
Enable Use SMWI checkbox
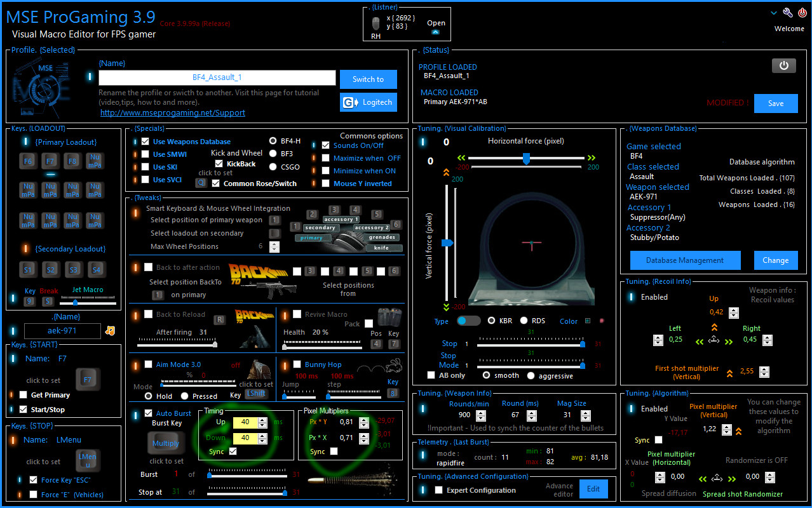point(145,154)
